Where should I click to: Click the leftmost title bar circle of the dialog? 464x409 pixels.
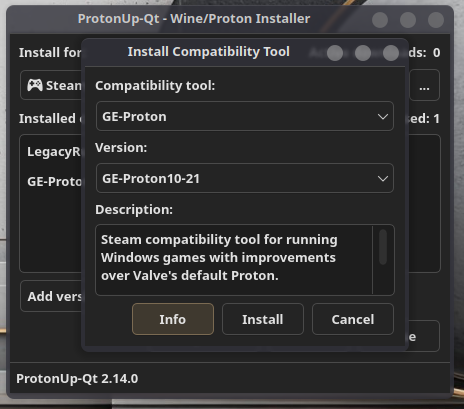pyautogui.click(x=335, y=53)
